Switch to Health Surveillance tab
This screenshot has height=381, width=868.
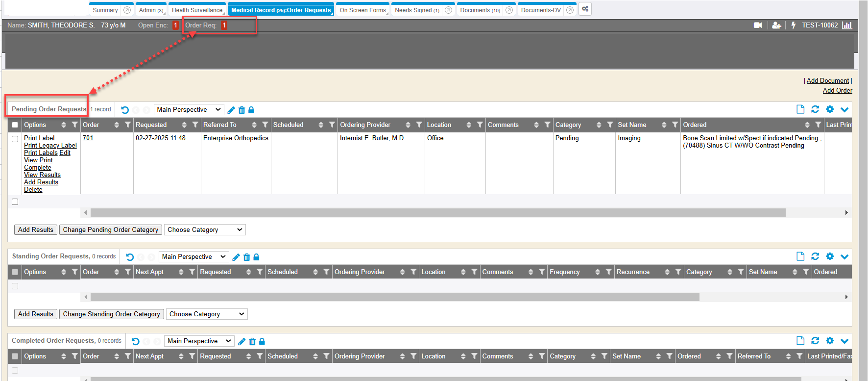tap(197, 10)
